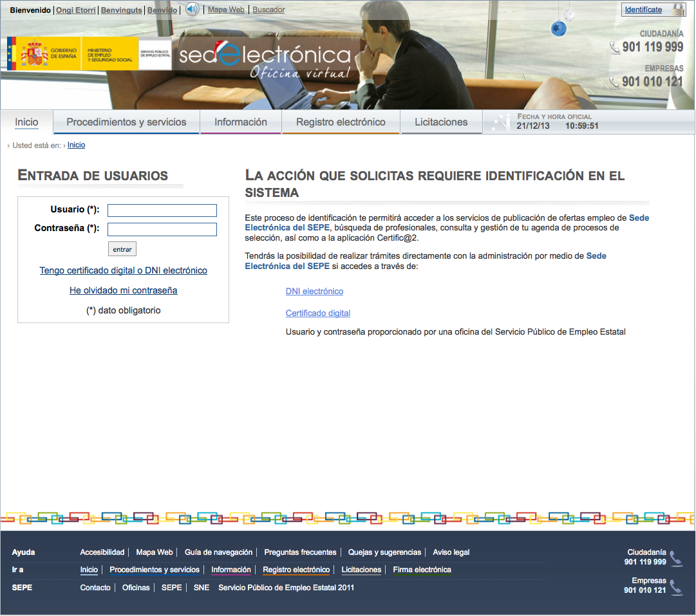Click He olvidado mi contraseña link
This screenshot has height=616, width=696.
click(x=124, y=290)
